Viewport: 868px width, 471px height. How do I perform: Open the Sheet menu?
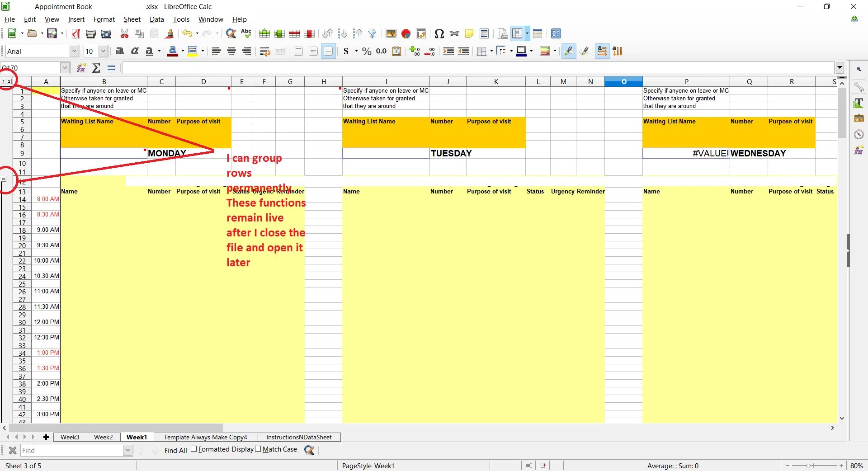[132, 19]
